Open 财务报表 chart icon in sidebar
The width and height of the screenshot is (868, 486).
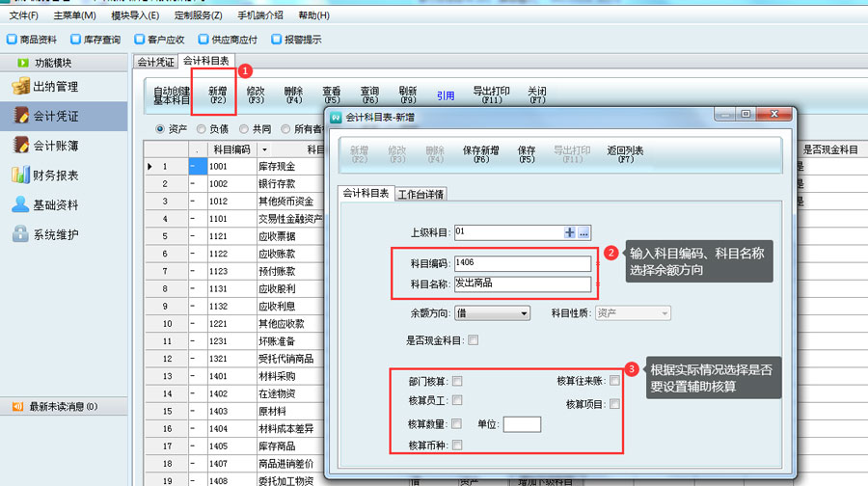20,175
